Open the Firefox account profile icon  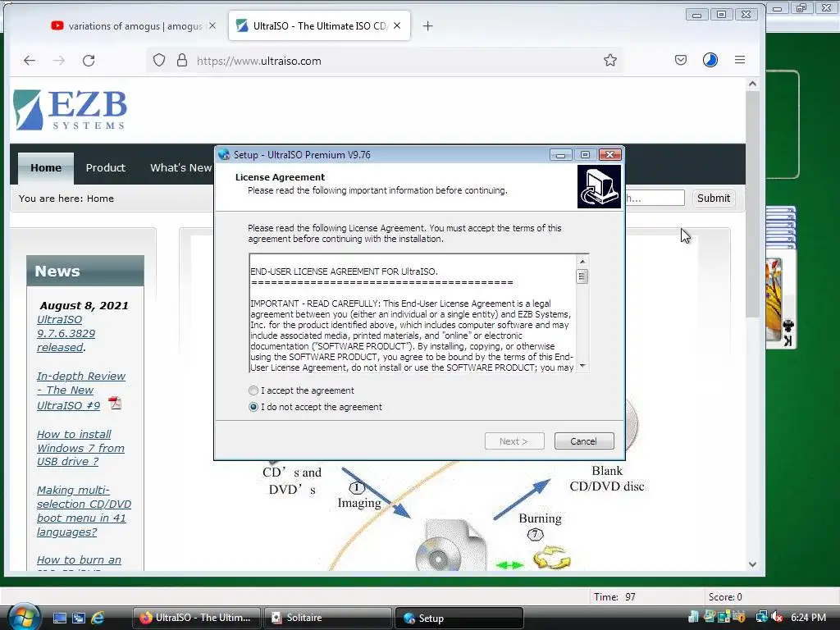point(710,60)
